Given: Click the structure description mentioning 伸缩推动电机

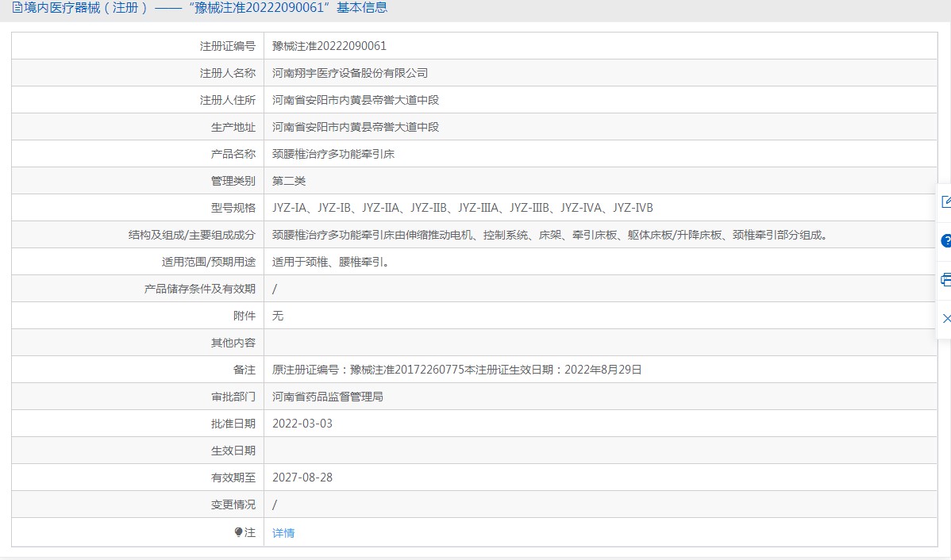Looking at the screenshot, I should (551, 235).
